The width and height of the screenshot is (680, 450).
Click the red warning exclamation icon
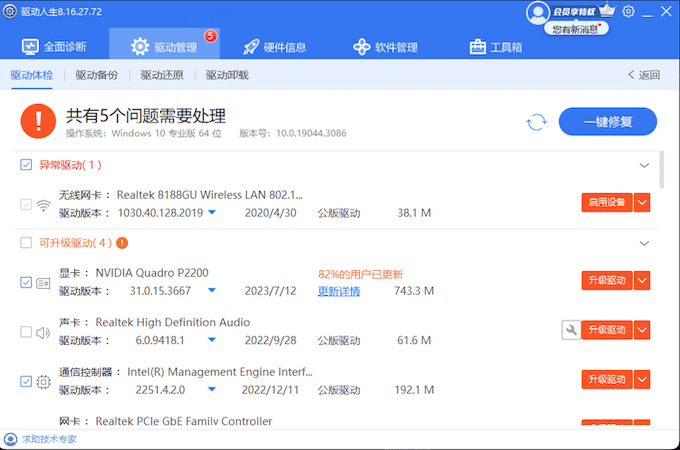(38, 121)
